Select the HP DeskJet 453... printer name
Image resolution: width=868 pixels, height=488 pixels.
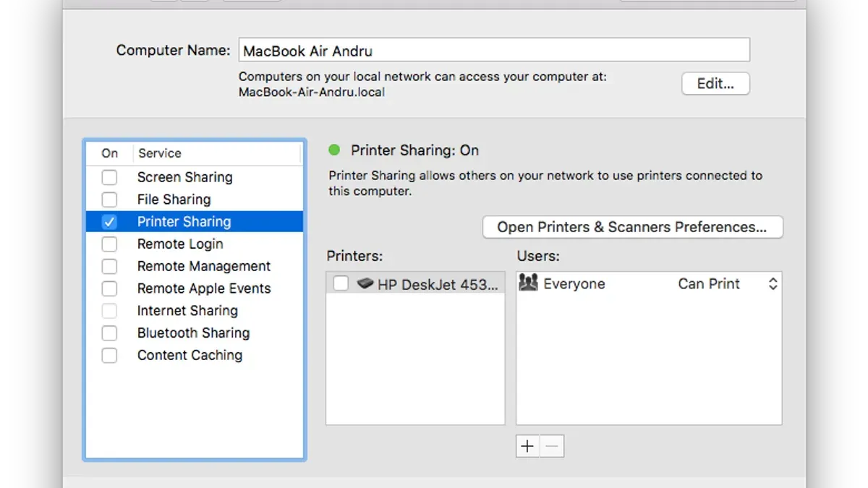tap(438, 285)
